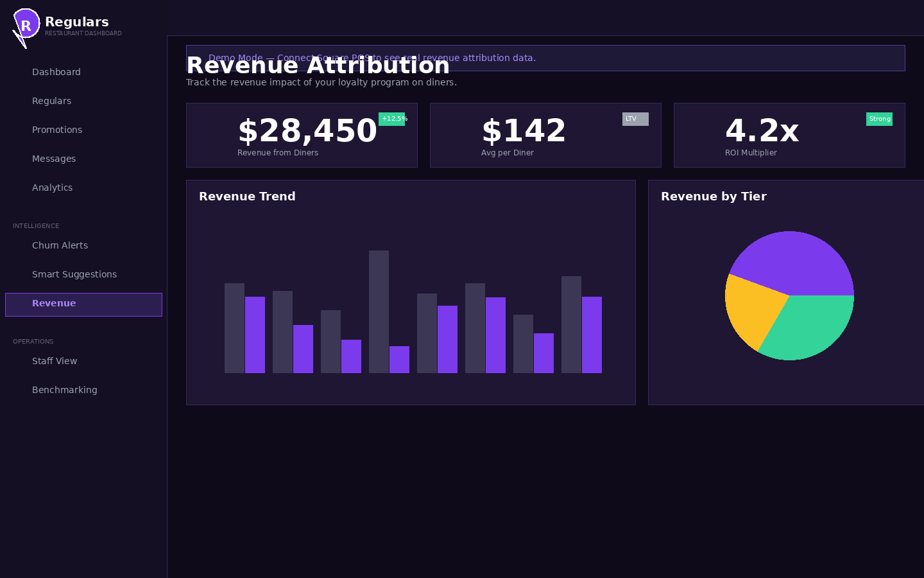Collapse the Intelligence section header

(36, 225)
